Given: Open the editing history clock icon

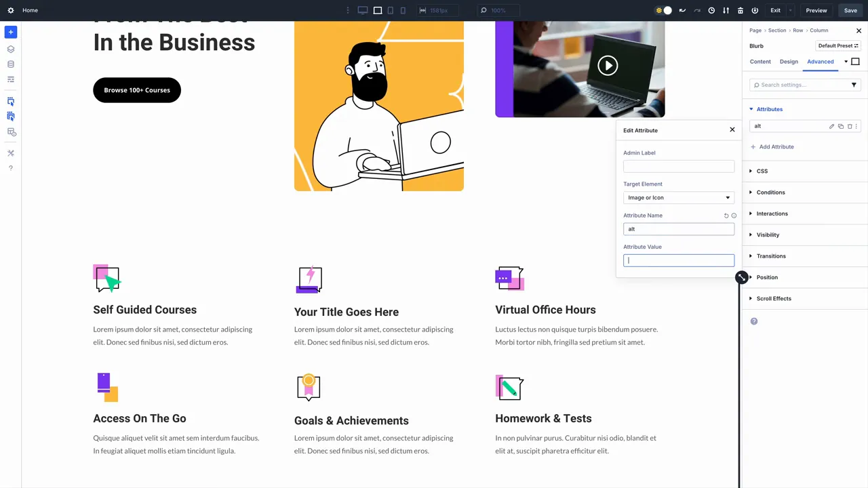Looking at the screenshot, I should pos(711,10).
